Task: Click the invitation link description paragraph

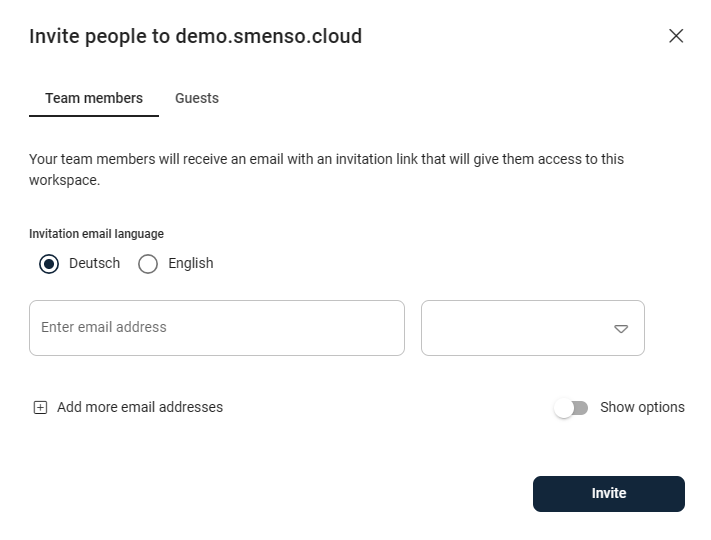Action: [x=326, y=170]
